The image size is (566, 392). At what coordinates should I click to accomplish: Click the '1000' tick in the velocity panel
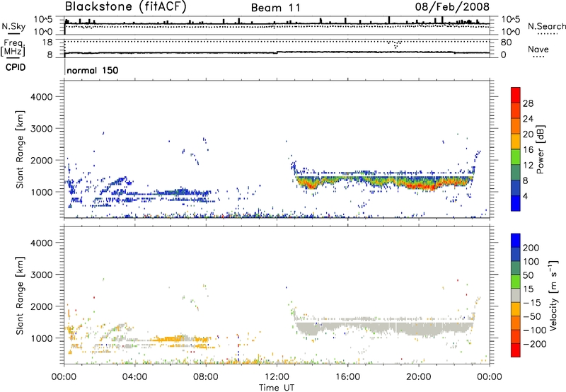[42, 338]
